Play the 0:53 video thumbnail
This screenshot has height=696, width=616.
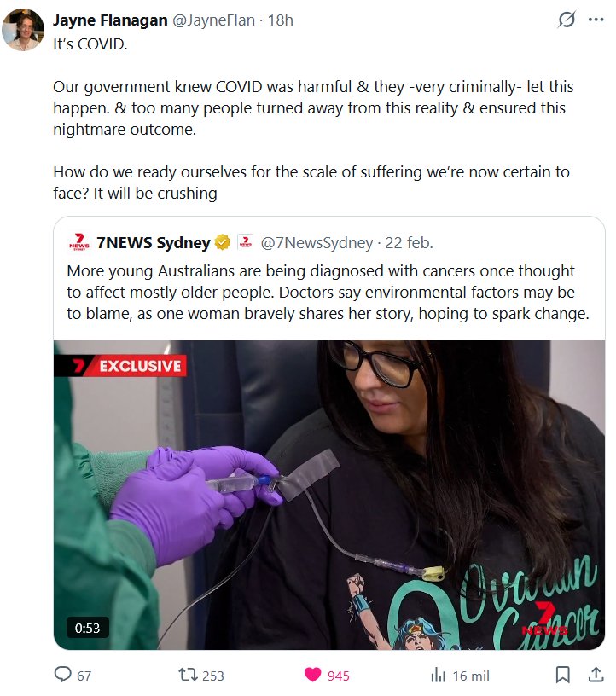(329, 495)
